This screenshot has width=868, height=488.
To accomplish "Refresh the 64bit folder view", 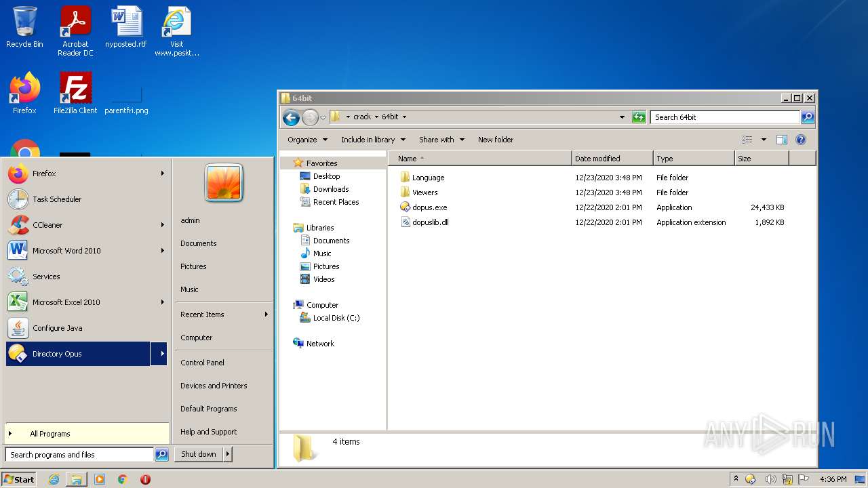I will tap(638, 117).
